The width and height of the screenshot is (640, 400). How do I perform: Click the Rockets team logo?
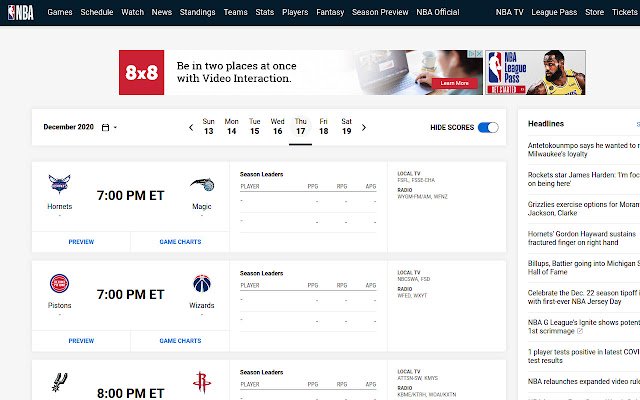click(202, 382)
